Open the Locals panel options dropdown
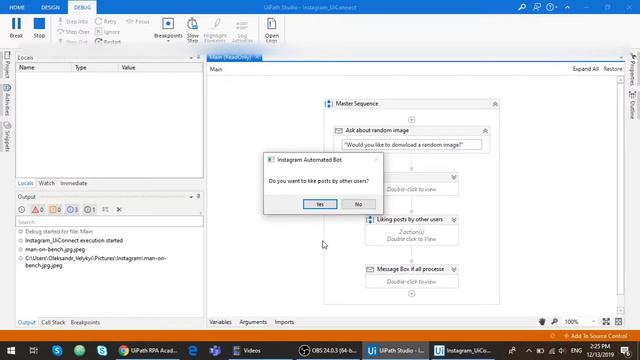 click(x=191, y=58)
